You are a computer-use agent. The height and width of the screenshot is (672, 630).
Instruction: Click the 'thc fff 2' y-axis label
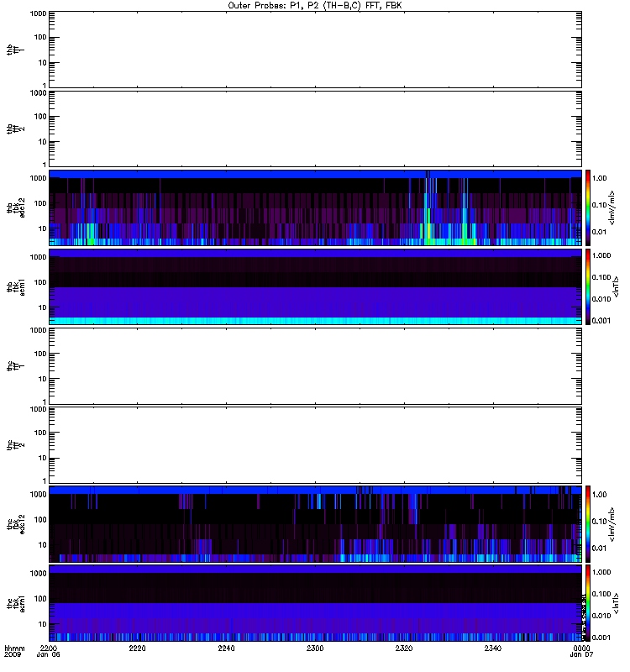click(x=15, y=445)
